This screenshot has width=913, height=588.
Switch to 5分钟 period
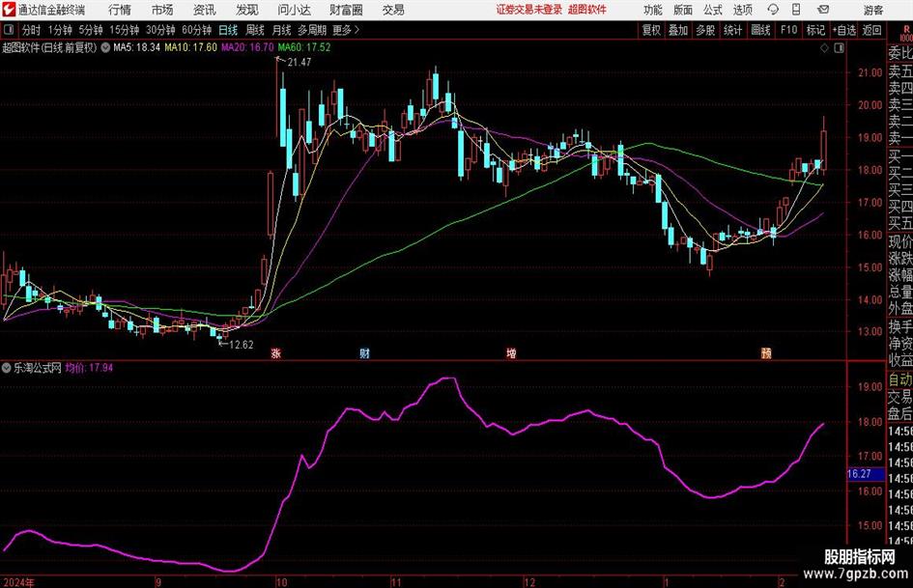[x=91, y=30]
